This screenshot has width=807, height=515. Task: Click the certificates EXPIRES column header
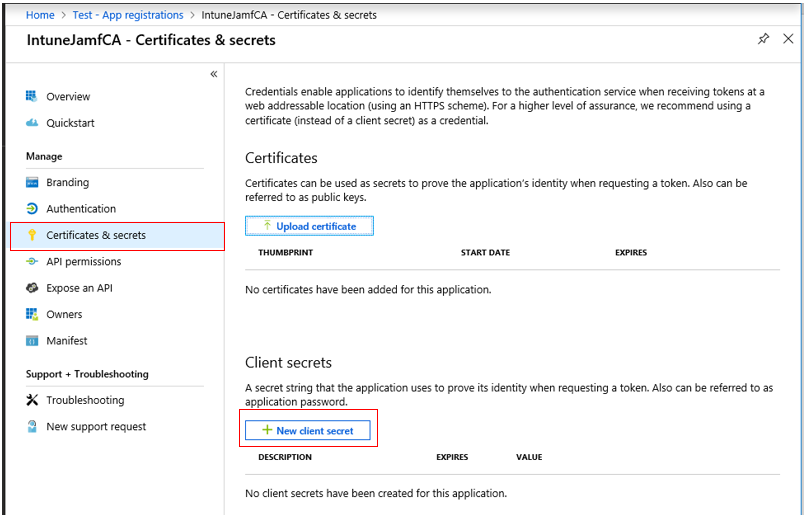point(631,253)
